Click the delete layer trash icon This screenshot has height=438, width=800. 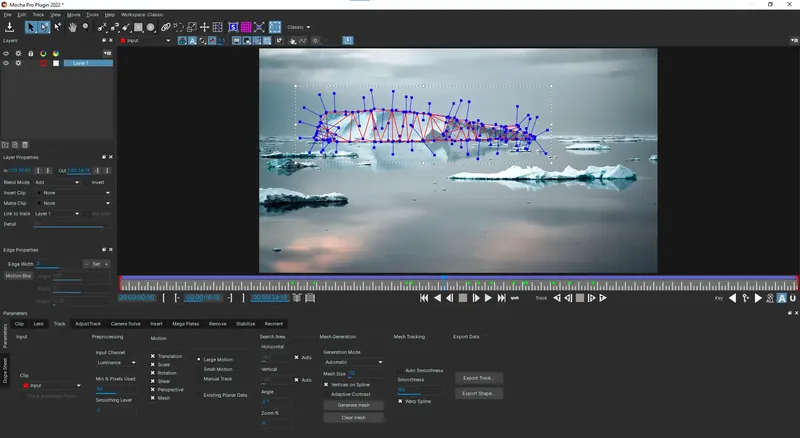(x=25, y=145)
